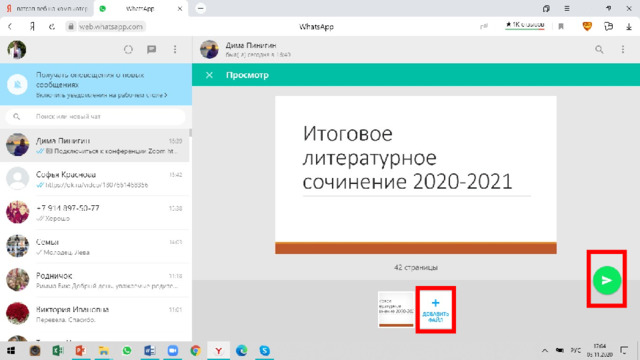Click the padlock site-info icon

pyautogui.click(x=71, y=27)
